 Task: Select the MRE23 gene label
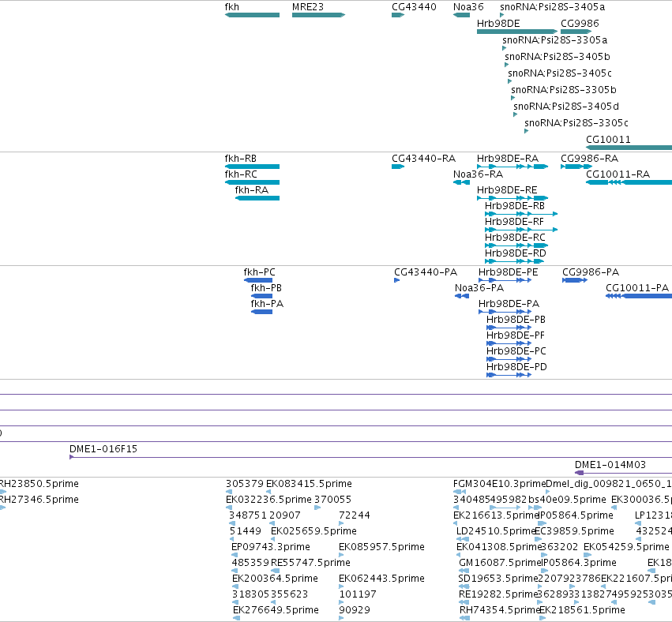point(308,7)
